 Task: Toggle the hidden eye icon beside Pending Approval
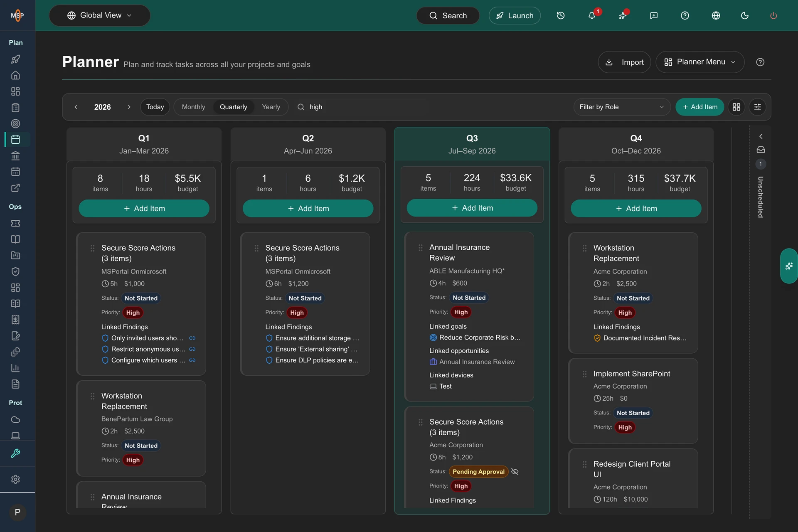click(x=515, y=472)
